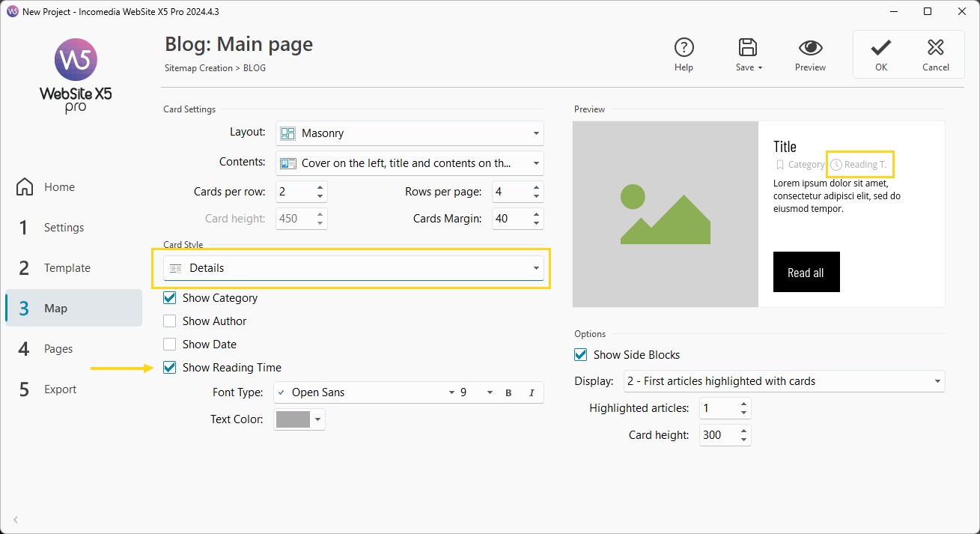The width and height of the screenshot is (980, 534).
Task: Confirm with the OK checkmark
Action: coord(880,48)
